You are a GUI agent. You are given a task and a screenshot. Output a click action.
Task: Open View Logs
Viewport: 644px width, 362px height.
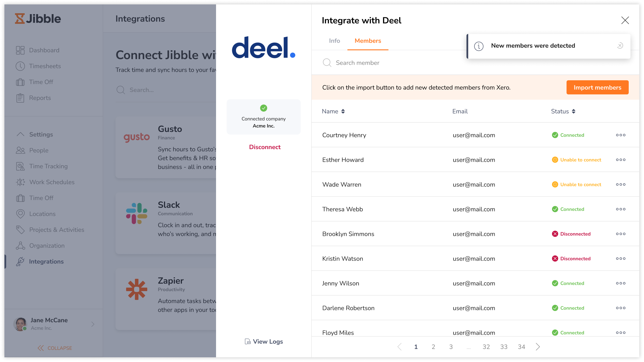(x=264, y=341)
